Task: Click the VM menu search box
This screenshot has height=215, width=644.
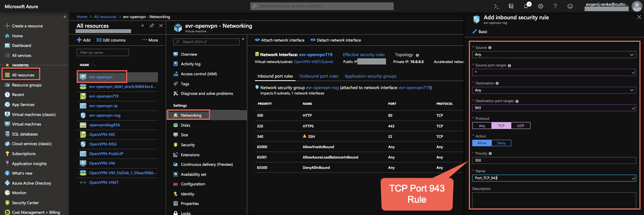Action: click(206, 41)
